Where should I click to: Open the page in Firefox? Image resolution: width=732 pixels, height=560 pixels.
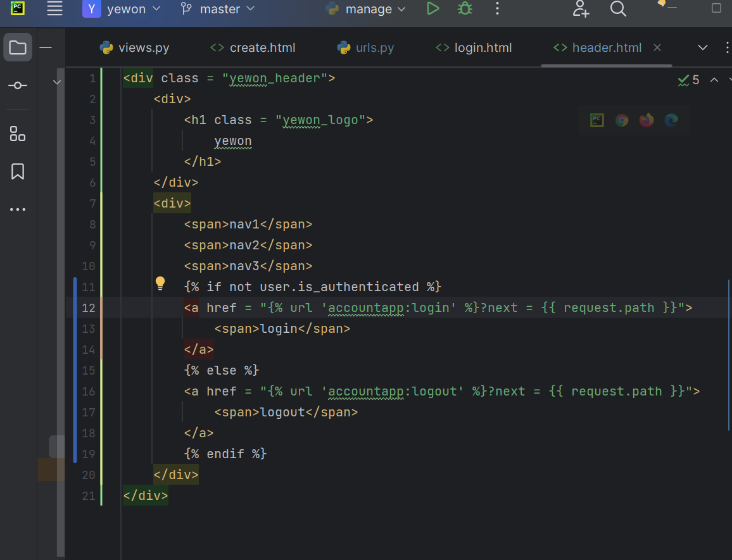[647, 120]
